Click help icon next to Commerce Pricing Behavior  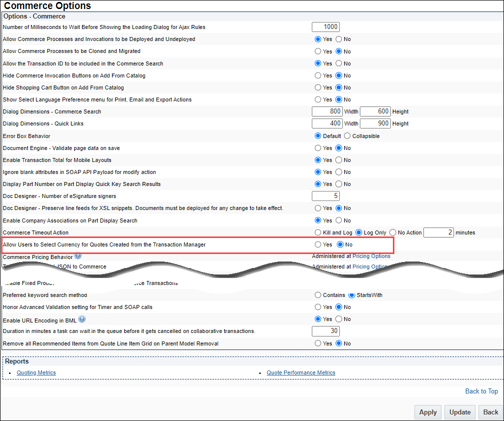tap(78, 256)
